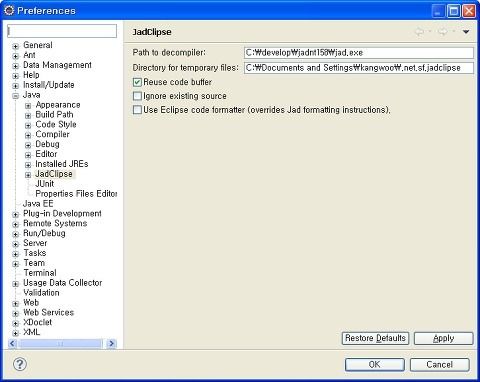The width and height of the screenshot is (480, 382).
Task: Click the Preferences title bar gear icon
Action: 9,11
